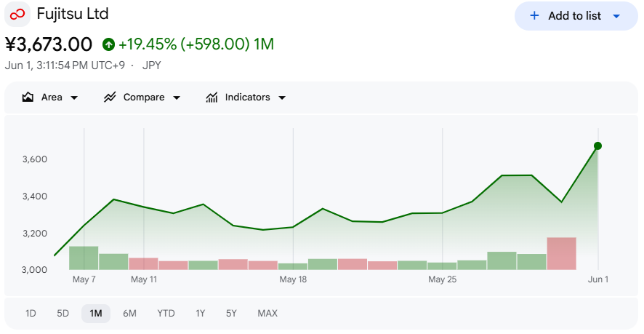The width and height of the screenshot is (644, 334).
Task: Click the Area chart type icon
Action: [28, 97]
